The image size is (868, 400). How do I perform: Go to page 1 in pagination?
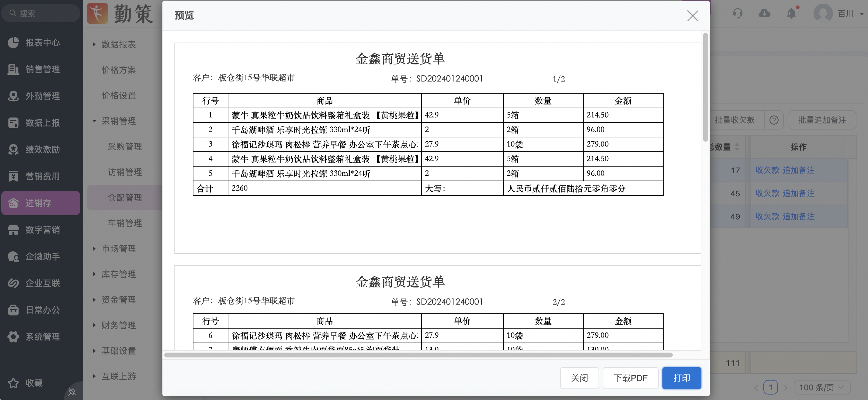coord(770,387)
